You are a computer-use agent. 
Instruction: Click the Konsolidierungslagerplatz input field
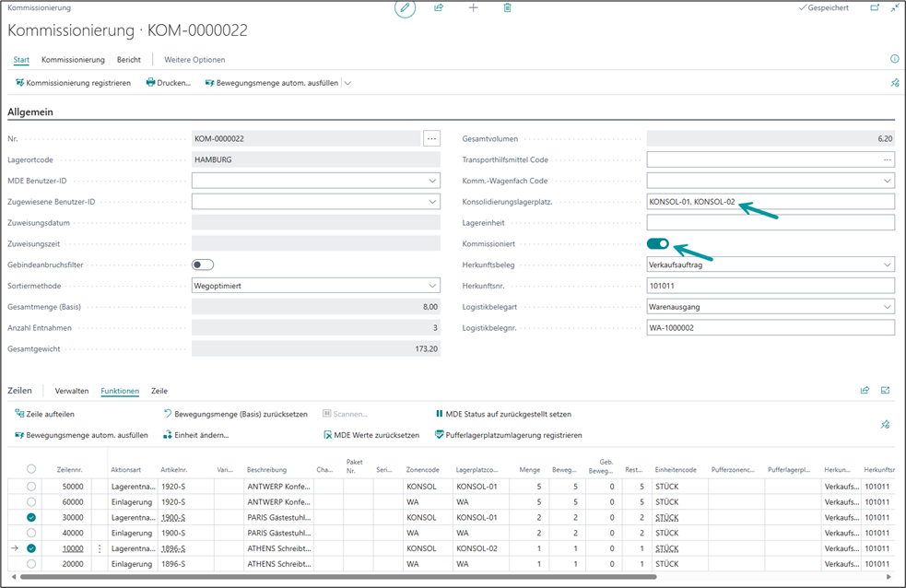click(770, 202)
